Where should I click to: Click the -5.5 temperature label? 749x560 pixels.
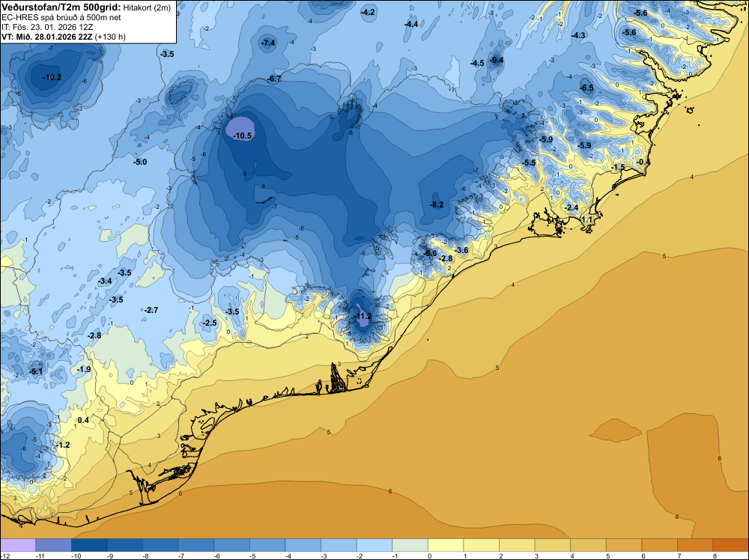[529, 162]
